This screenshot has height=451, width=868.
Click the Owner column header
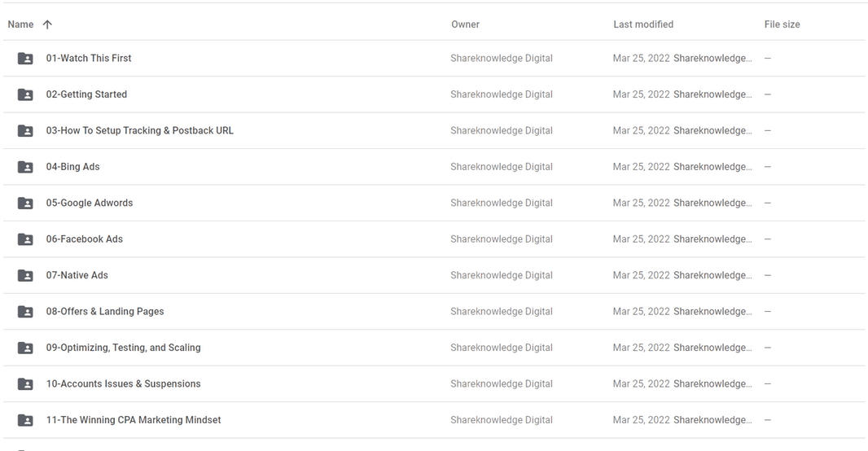tap(465, 24)
